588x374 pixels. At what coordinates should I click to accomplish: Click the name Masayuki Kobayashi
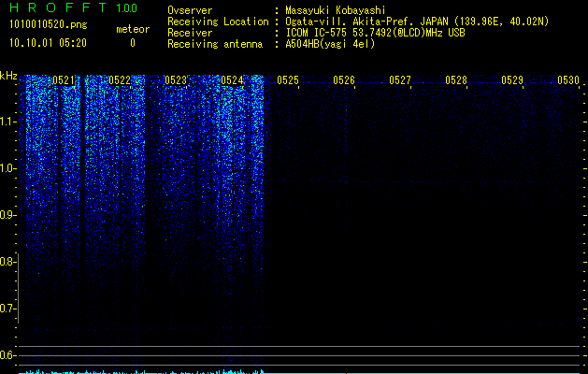tap(336, 10)
